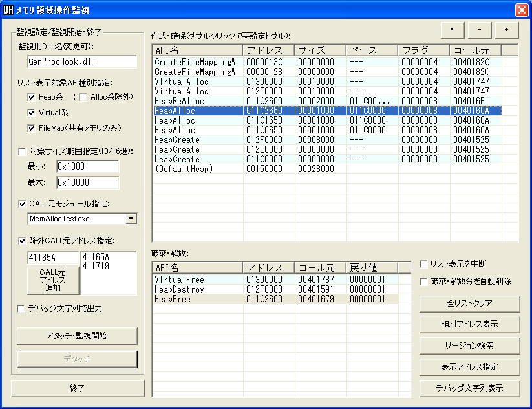Open the MemAllocTest.exe module dropdown
The image size is (532, 409).
point(131,219)
